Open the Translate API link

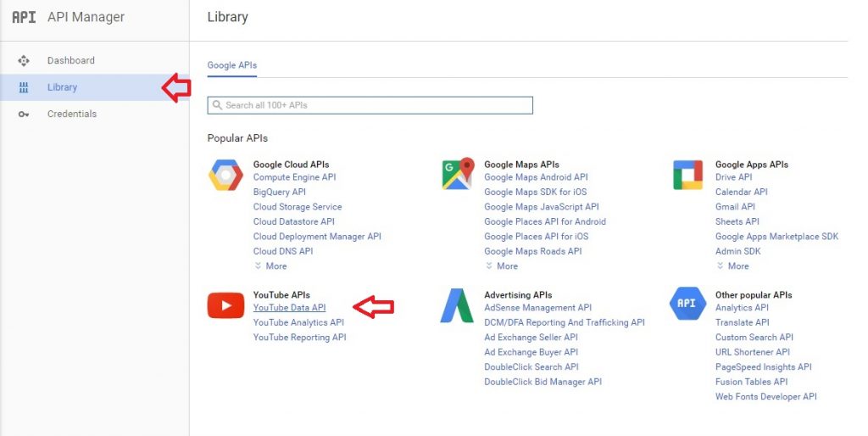(742, 322)
